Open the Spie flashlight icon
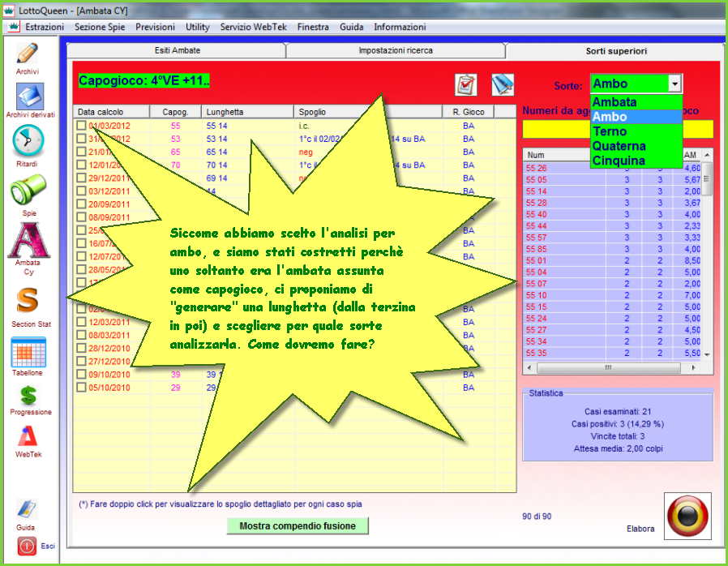 (28, 190)
